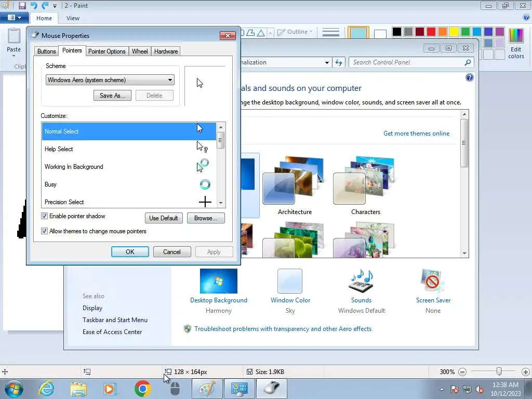Select the triangle shape in the Paint ribbon
The image size is (532, 399).
261,33
